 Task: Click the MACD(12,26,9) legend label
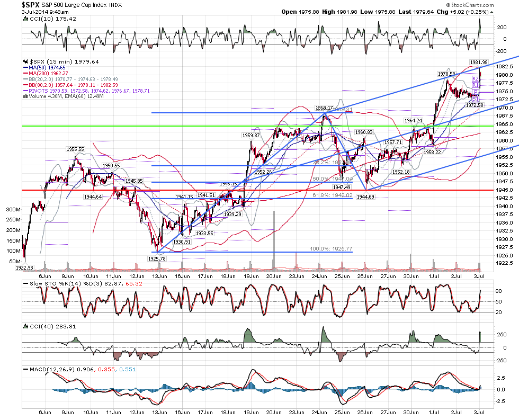coord(52,369)
